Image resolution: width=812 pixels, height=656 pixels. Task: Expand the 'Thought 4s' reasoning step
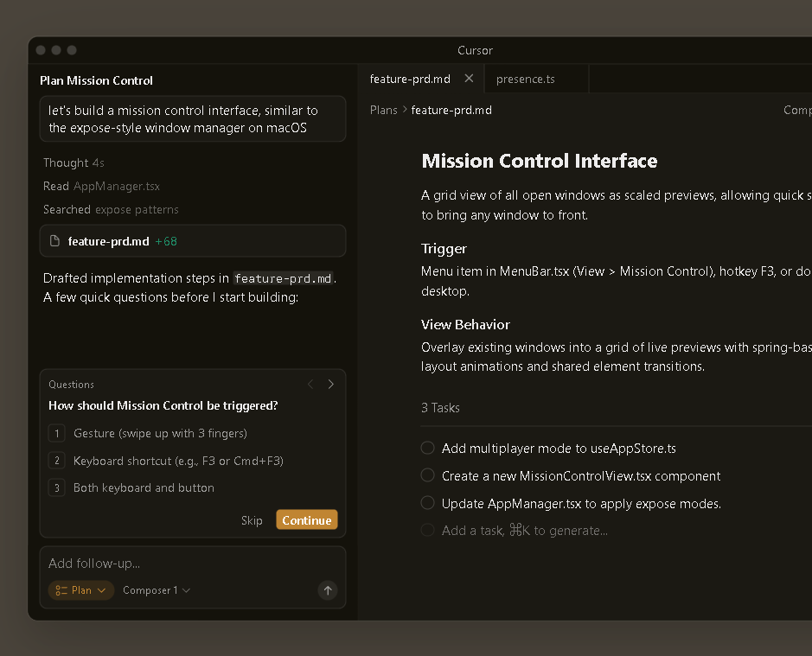click(x=74, y=162)
